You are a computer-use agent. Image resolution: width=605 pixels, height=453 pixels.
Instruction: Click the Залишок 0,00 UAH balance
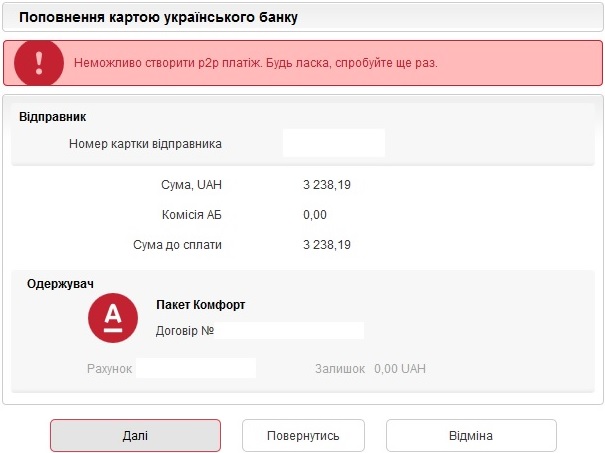pyautogui.click(x=370, y=368)
